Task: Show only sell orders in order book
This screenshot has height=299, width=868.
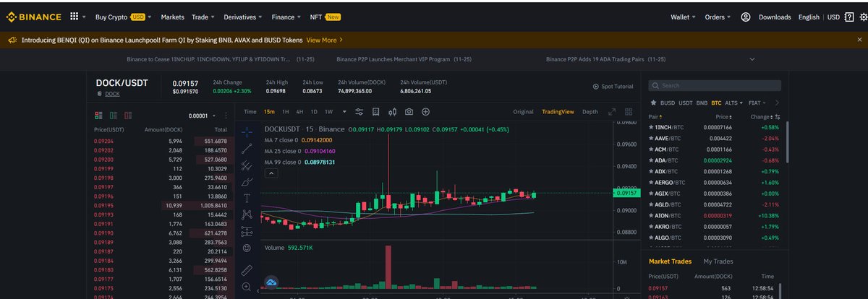Action: point(128,116)
